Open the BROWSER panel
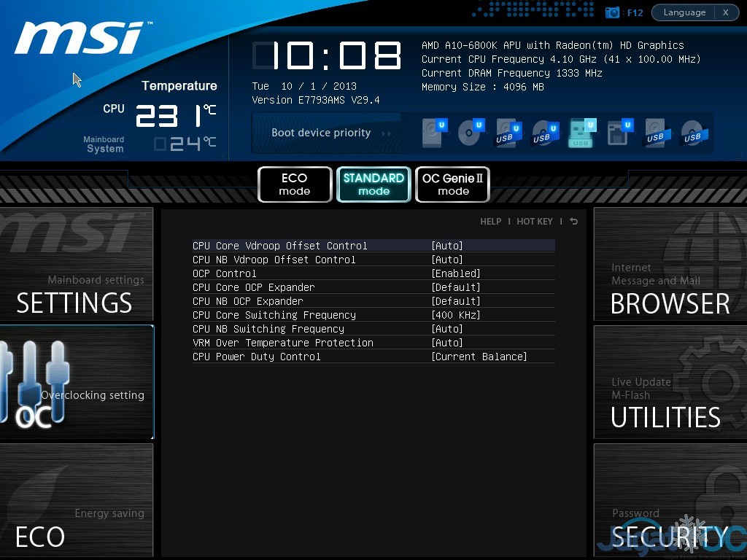Viewport: 747px width, 560px height. point(670,264)
